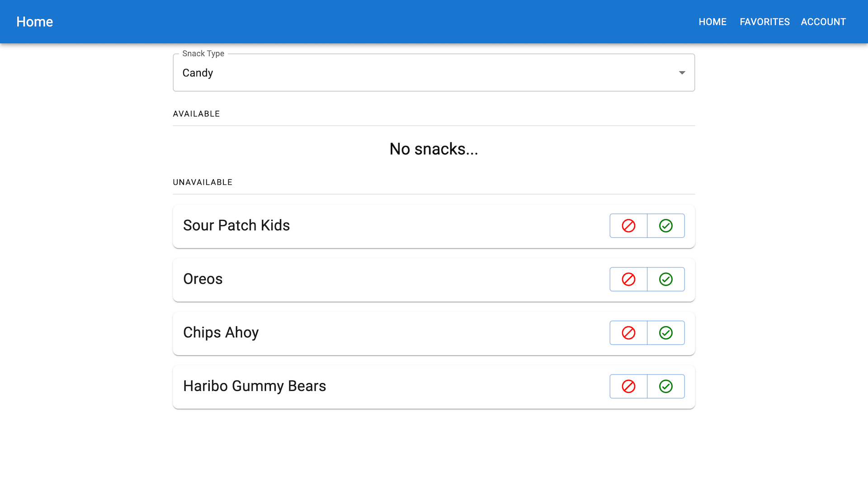868x488 pixels.
Task: Go to HOME in the navigation bar
Action: tap(712, 22)
